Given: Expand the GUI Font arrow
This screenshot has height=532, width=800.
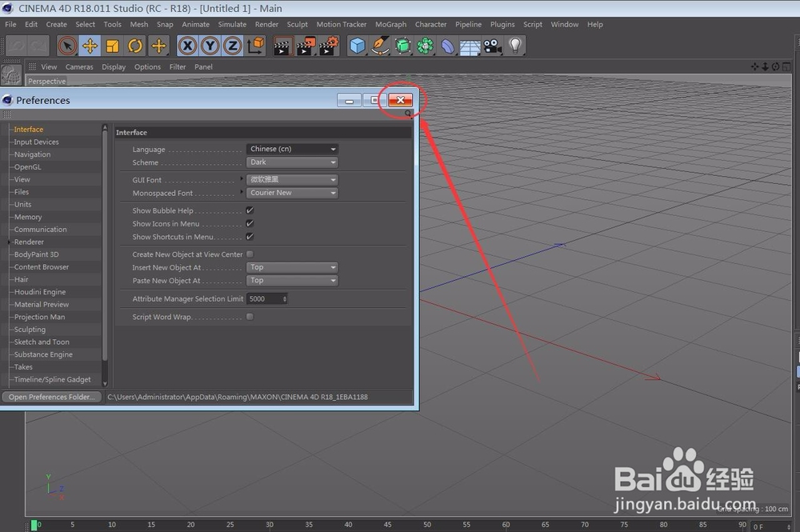Looking at the screenshot, I should point(242,178).
